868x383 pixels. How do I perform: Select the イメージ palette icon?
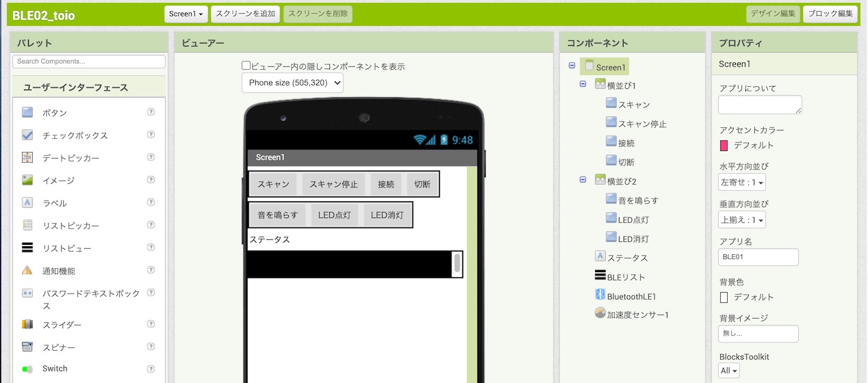[27, 180]
